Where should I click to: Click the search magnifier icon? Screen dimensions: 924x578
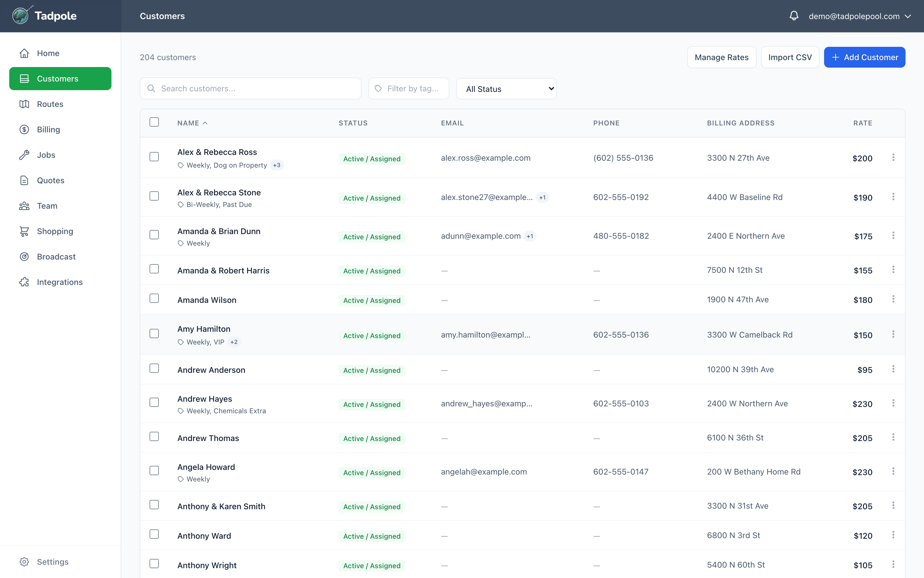[151, 89]
